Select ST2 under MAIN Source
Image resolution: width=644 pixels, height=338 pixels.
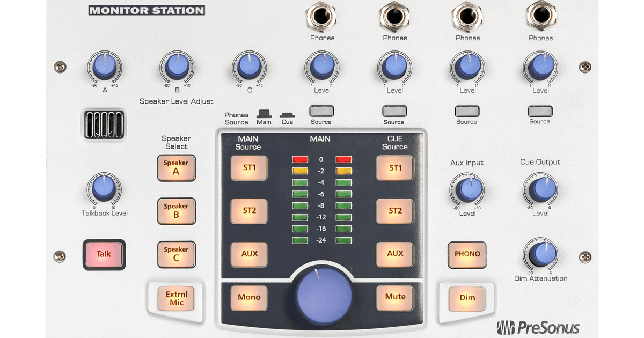250,211
